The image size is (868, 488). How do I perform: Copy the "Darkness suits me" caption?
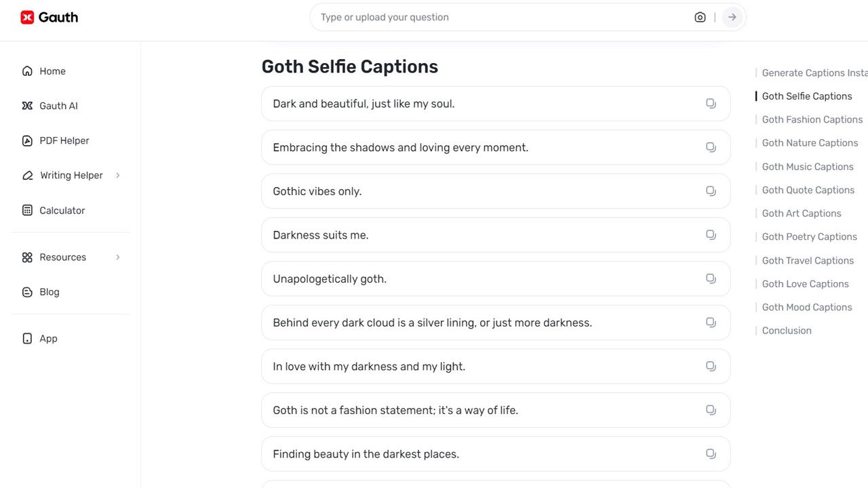tap(711, 235)
